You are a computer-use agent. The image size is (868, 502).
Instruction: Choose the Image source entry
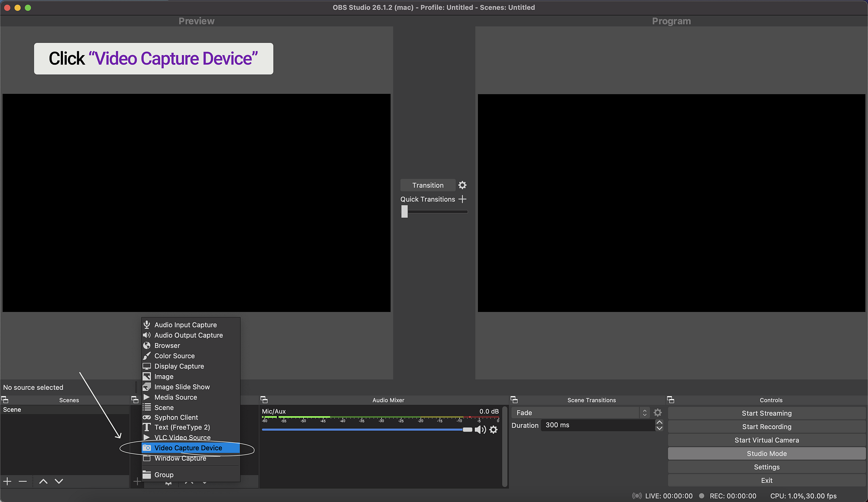pos(191,376)
